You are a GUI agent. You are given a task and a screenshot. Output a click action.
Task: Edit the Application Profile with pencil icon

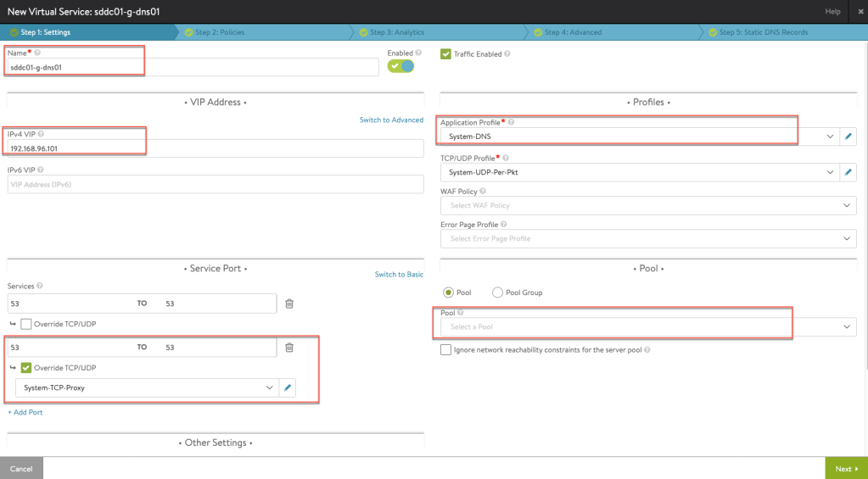point(848,137)
